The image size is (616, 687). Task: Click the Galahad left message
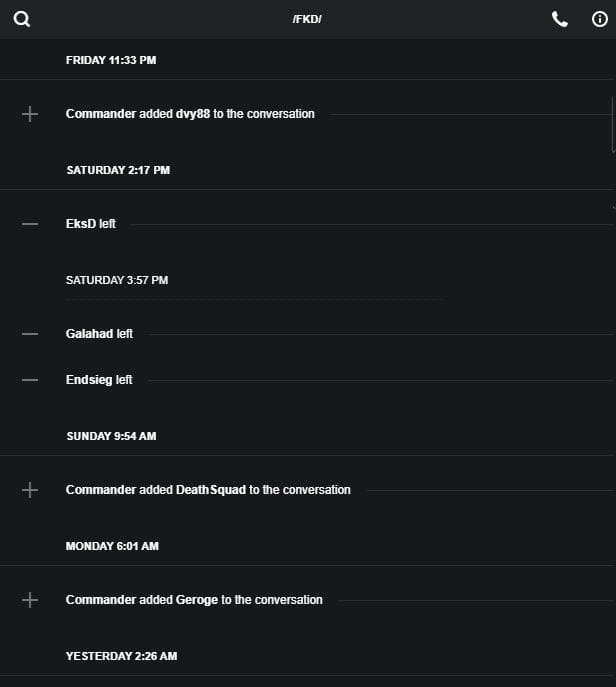pyautogui.click(x=99, y=334)
